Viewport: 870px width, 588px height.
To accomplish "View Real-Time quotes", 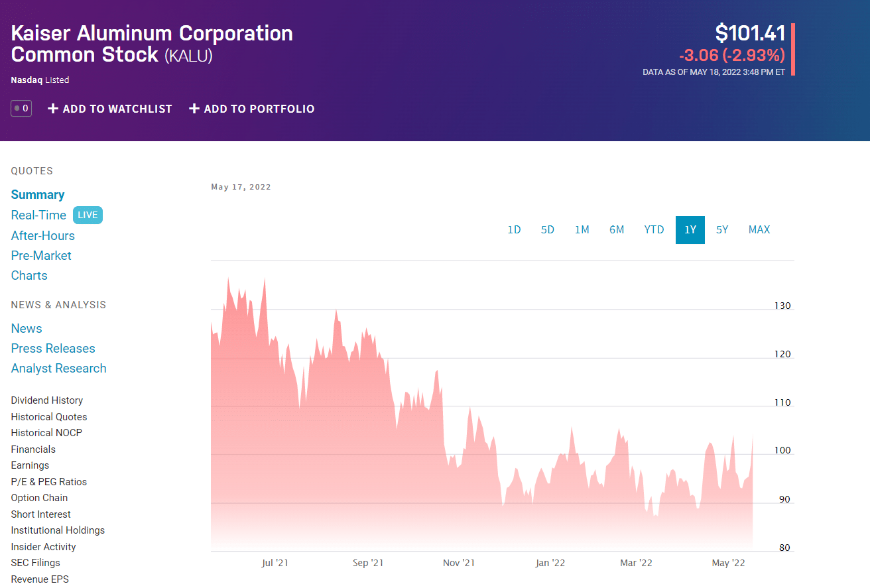I will tap(39, 215).
